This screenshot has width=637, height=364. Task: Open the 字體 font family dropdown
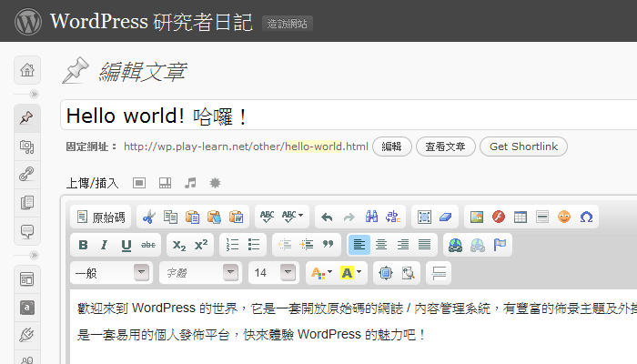coord(201,273)
